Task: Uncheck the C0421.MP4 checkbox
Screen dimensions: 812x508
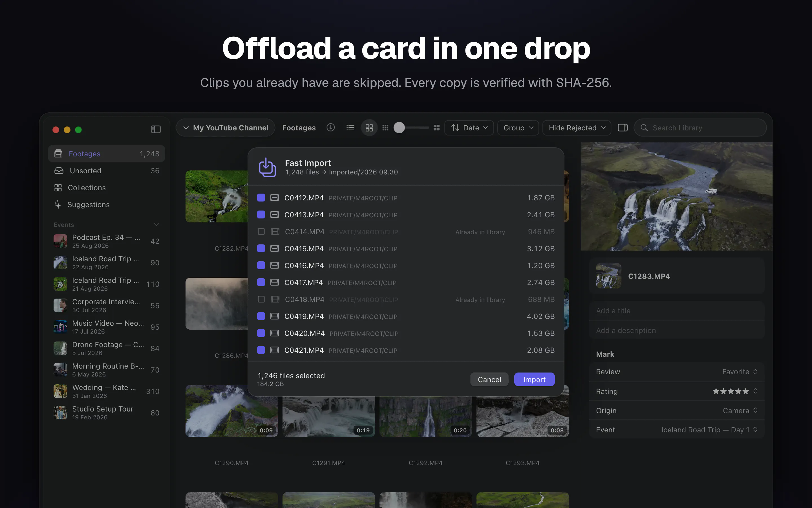Action: pos(261,350)
